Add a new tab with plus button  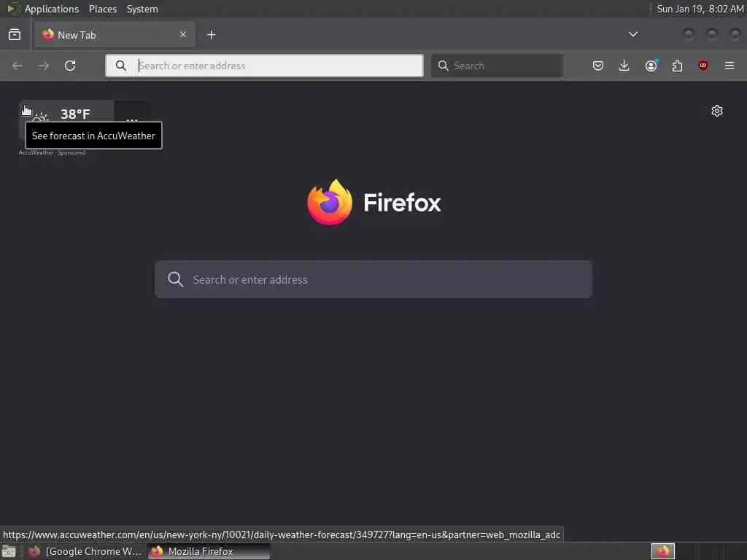[x=212, y=35]
